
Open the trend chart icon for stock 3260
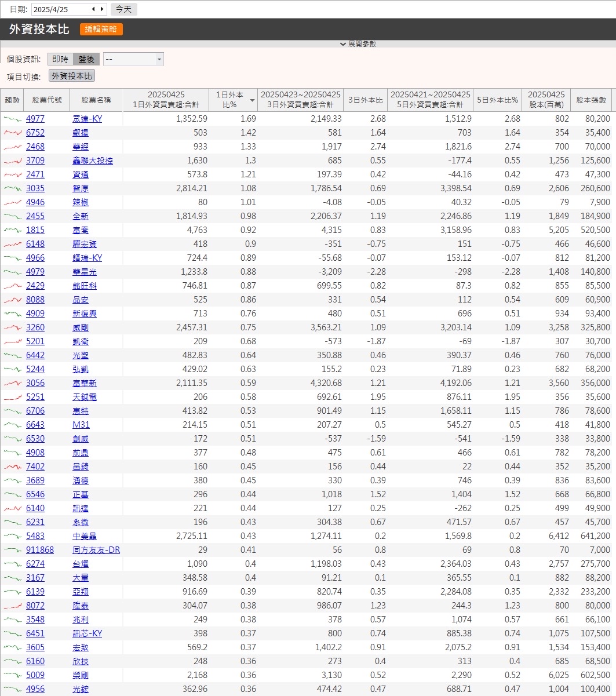pos(12,327)
